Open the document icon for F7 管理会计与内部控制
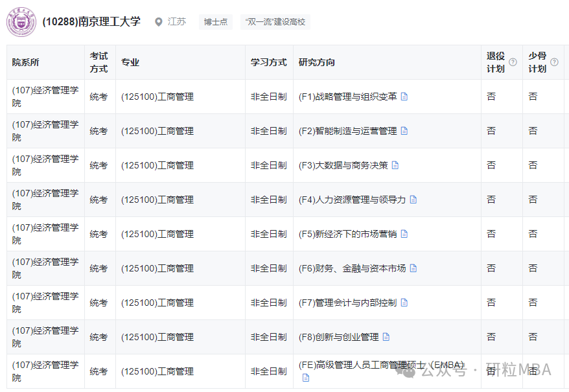 tap(404, 303)
